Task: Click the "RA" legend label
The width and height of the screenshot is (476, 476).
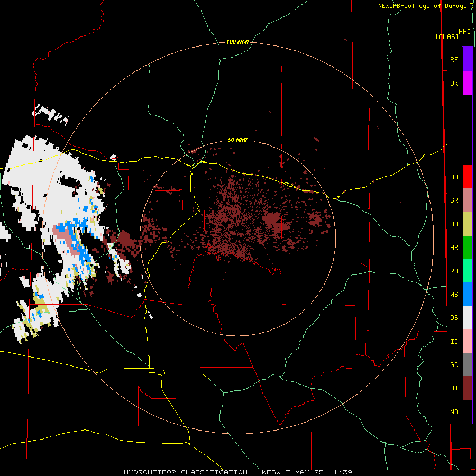Action: click(x=454, y=271)
